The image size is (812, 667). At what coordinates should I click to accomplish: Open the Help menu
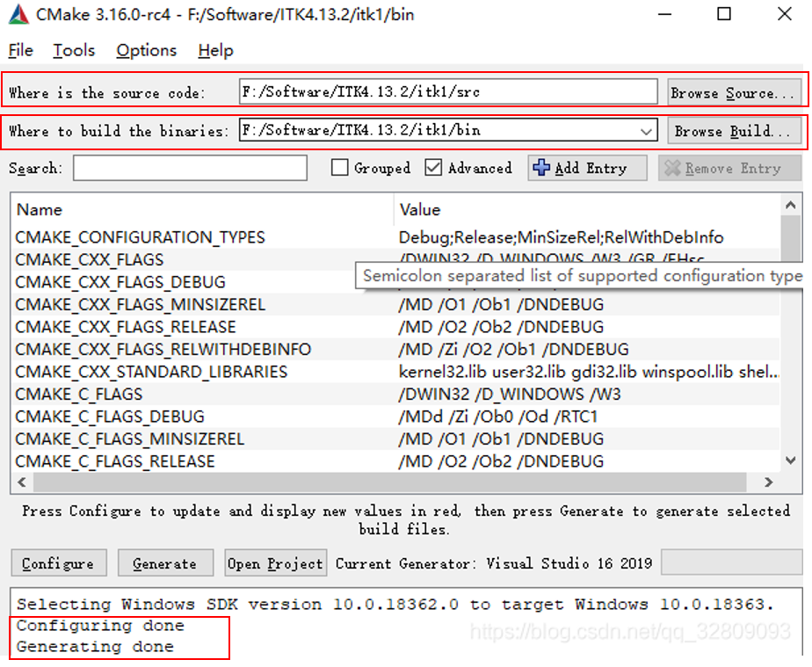coord(215,50)
